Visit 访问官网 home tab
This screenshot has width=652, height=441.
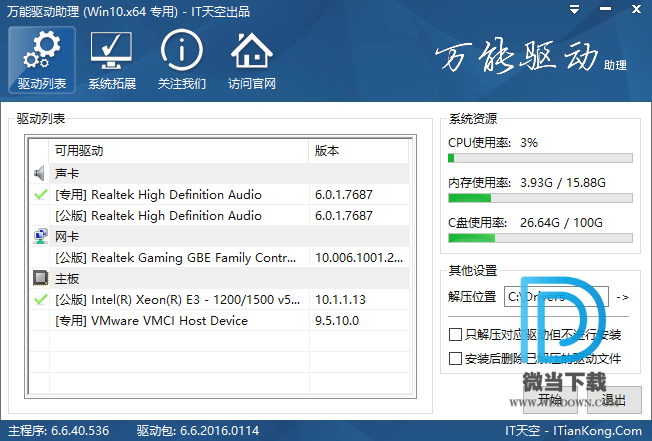(x=252, y=60)
